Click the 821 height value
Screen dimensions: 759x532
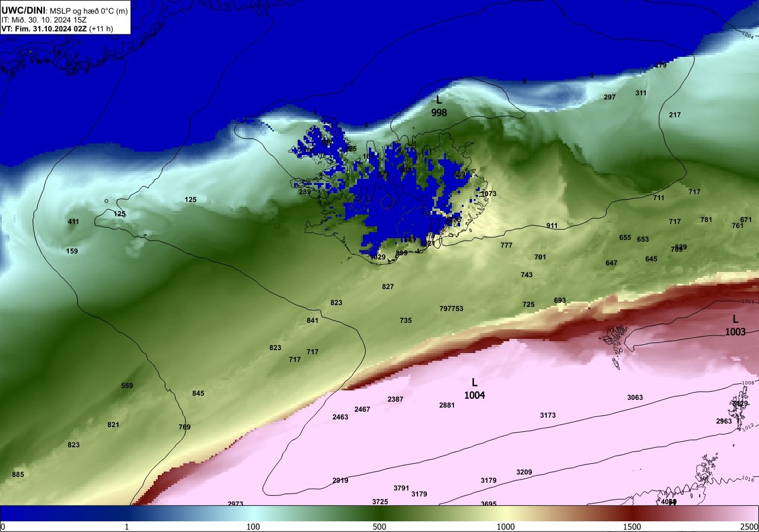point(113,425)
